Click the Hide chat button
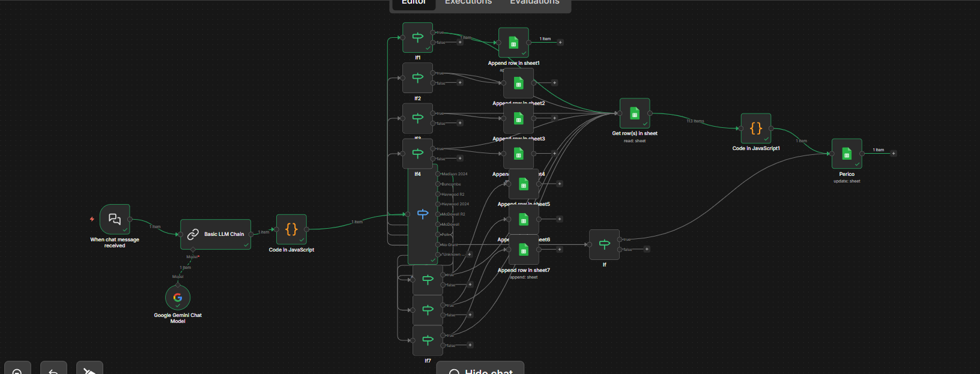Viewport: 980px width, 374px height. coord(480,369)
